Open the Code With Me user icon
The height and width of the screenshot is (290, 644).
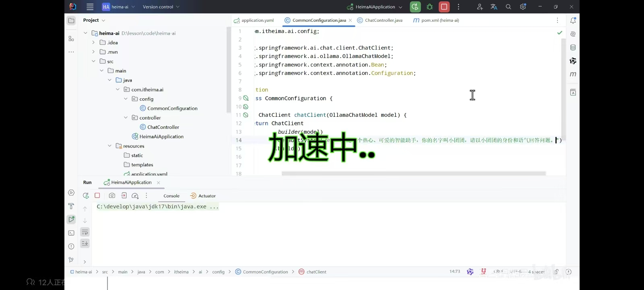[480, 7]
